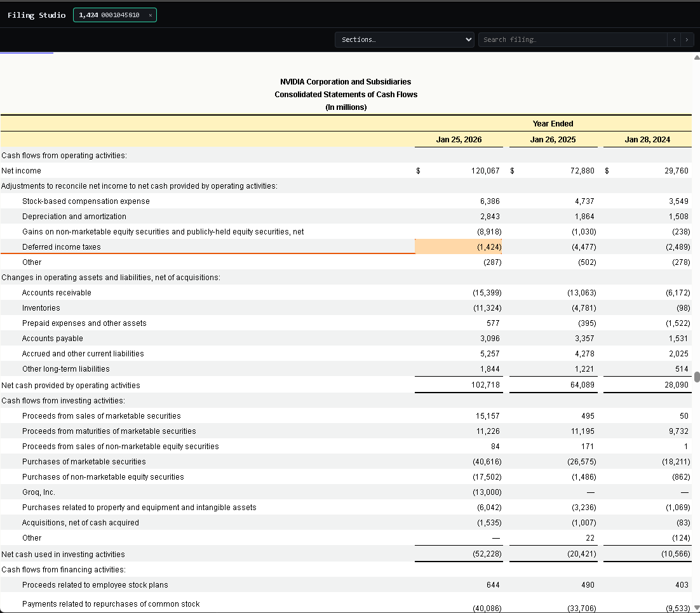Go to previous search result arrow
This screenshot has height=613, width=700.
click(674, 40)
